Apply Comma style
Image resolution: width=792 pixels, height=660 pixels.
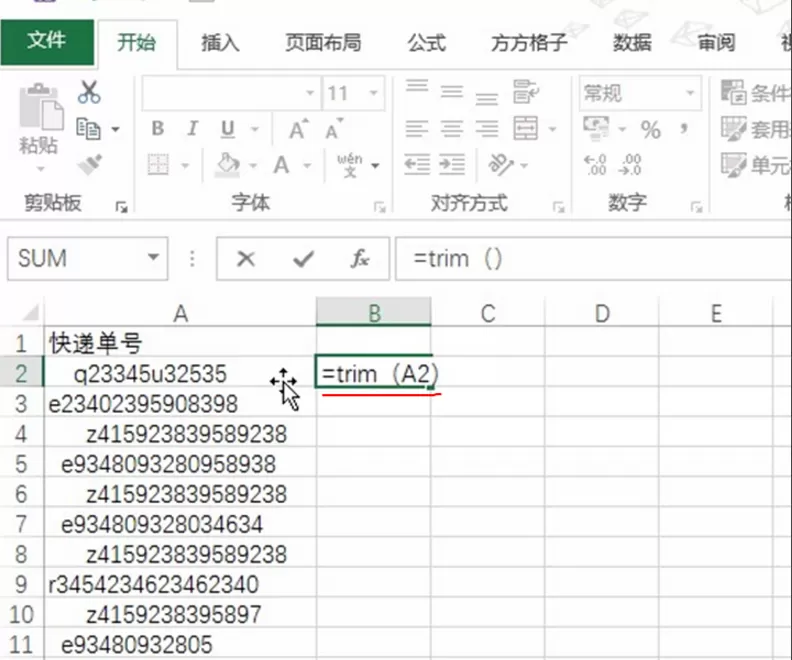684,128
